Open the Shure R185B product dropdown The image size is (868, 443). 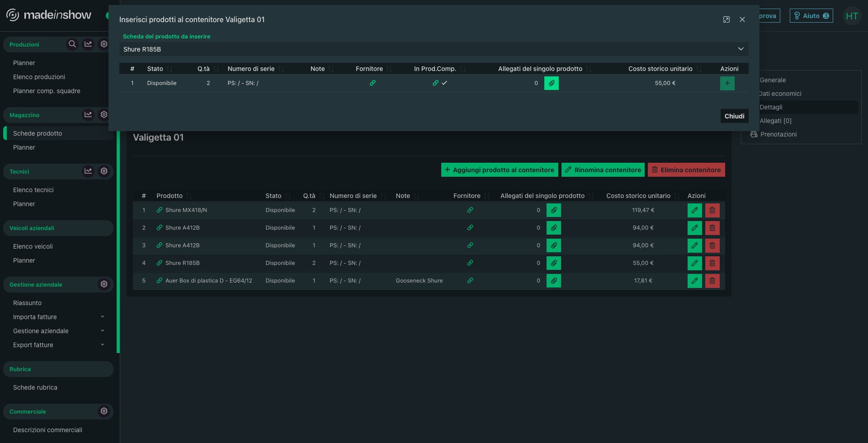click(x=434, y=49)
